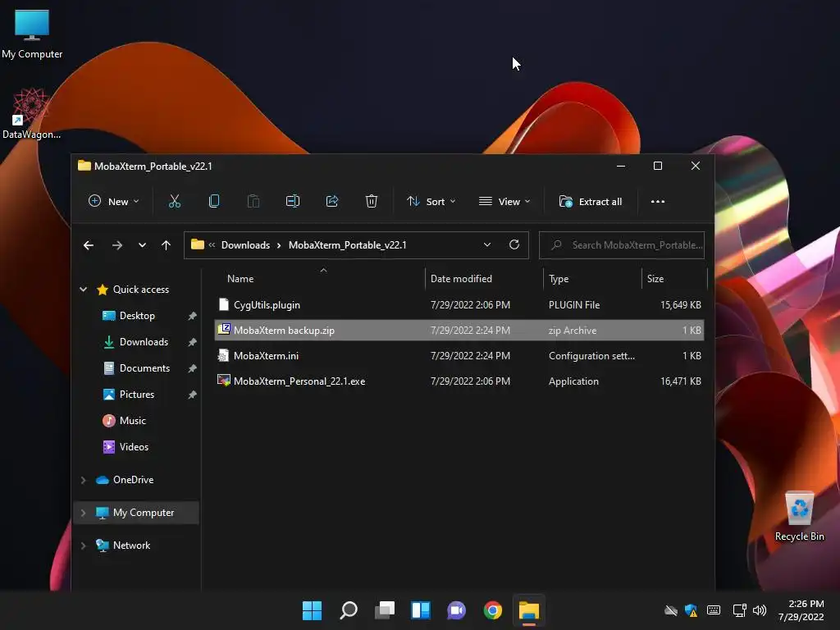Go forward with the right arrow
840x630 pixels.
[x=116, y=245]
